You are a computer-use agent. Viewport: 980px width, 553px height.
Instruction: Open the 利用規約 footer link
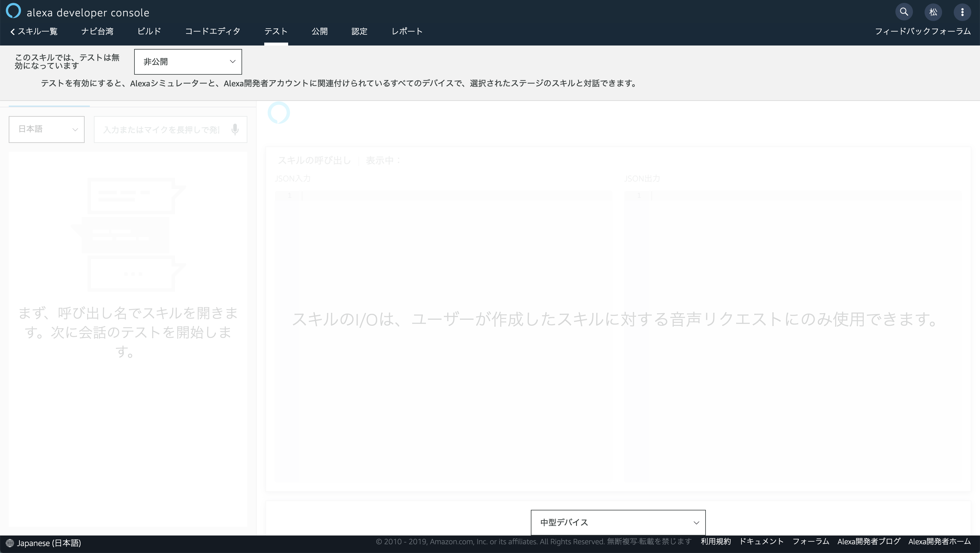[715, 542]
